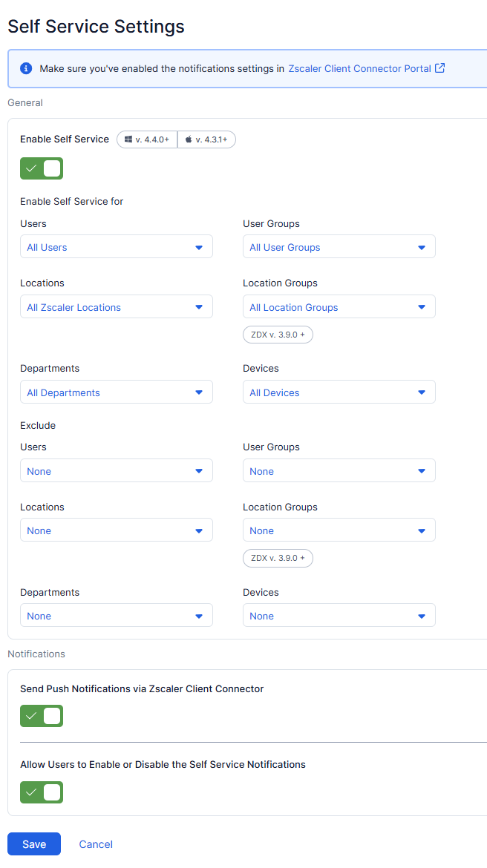The height and width of the screenshot is (868, 487).
Task: Click the info icon in the notification banner
Action: click(x=26, y=69)
